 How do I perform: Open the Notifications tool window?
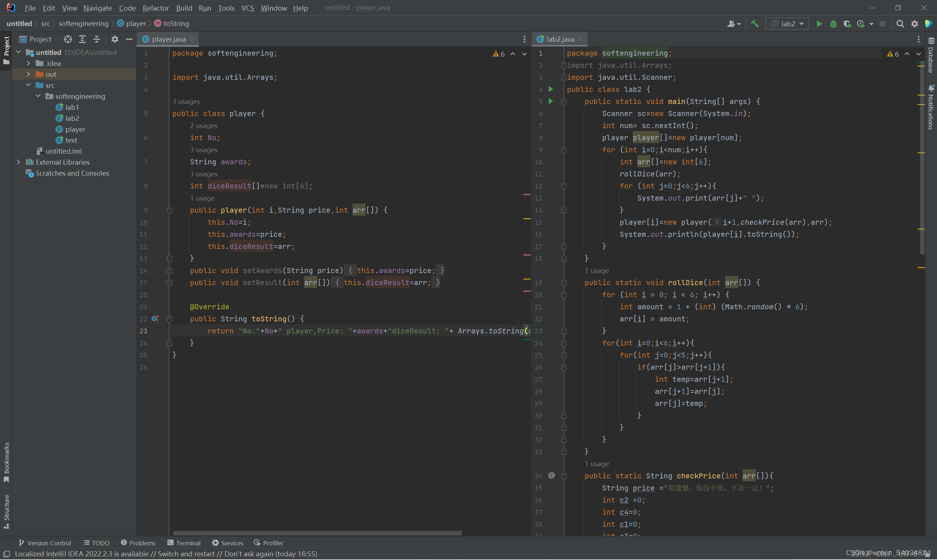(x=931, y=108)
